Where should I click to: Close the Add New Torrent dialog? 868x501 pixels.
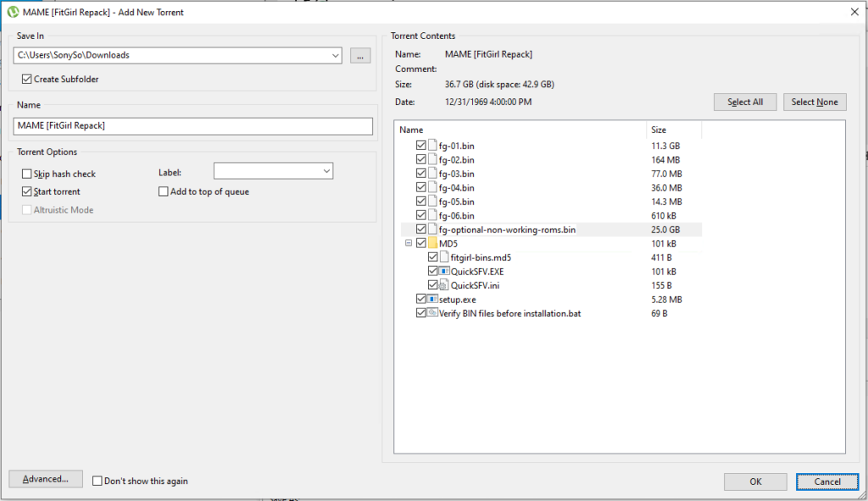[x=854, y=12]
